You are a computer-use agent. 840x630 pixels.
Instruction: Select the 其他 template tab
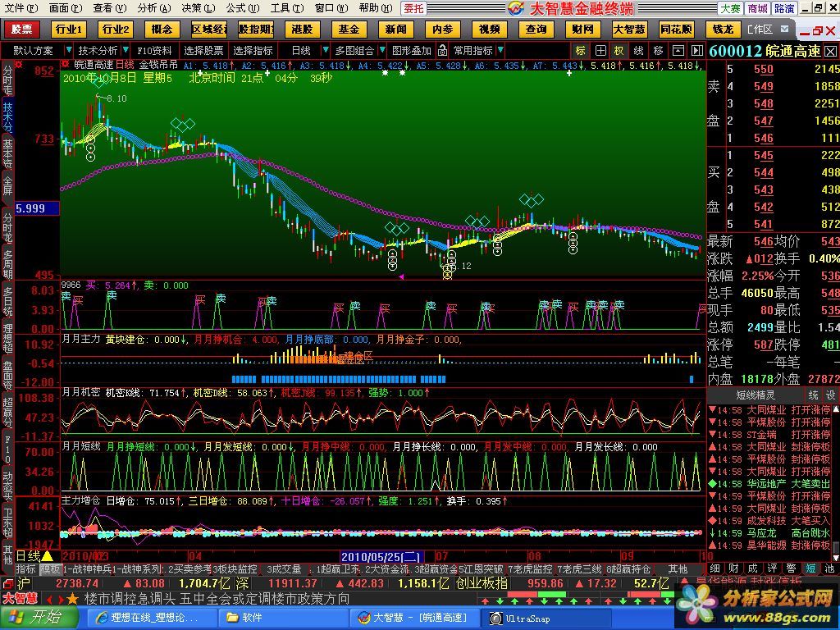coord(678,569)
